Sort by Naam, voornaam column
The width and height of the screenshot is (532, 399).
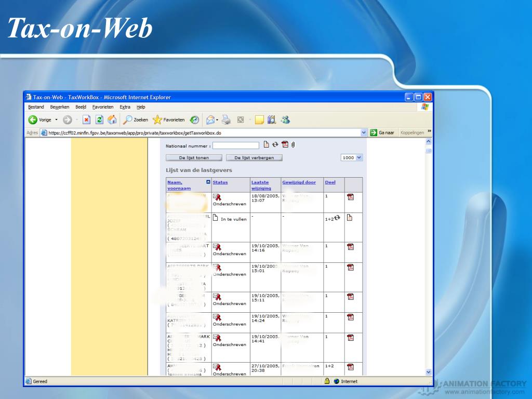point(179,185)
